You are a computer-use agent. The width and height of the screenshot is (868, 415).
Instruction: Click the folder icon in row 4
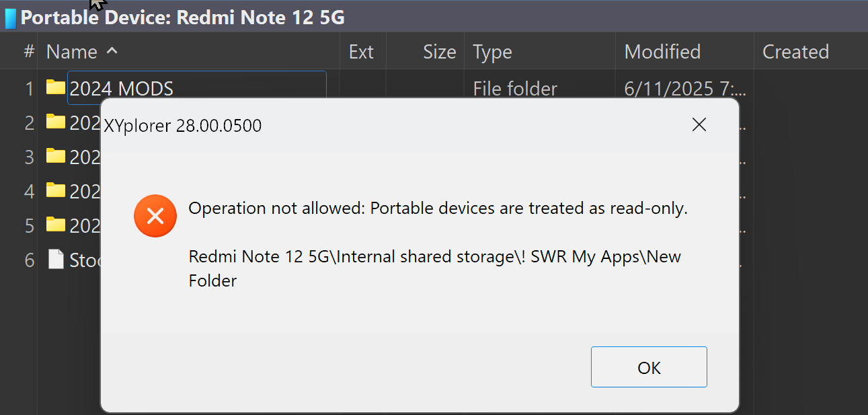(x=56, y=191)
